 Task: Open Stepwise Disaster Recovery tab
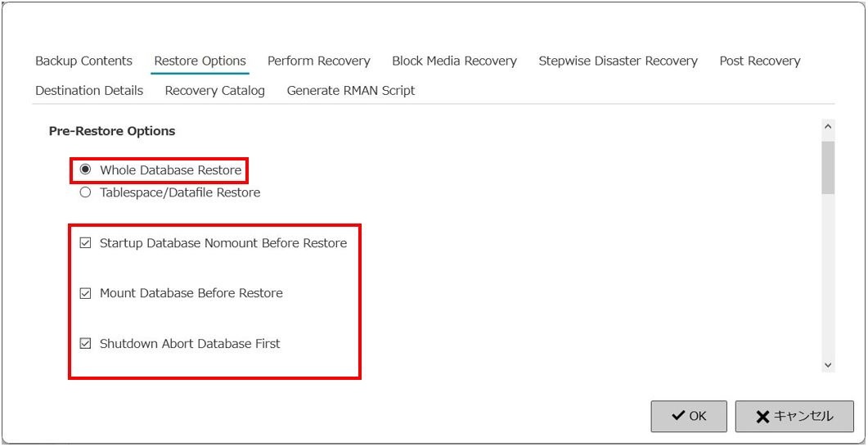(x=618, y=61)
